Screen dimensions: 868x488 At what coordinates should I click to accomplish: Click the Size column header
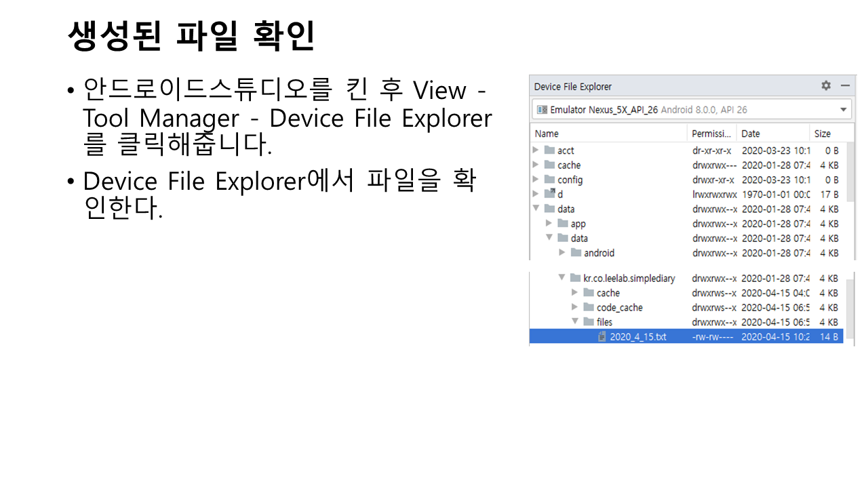(823, 134)
